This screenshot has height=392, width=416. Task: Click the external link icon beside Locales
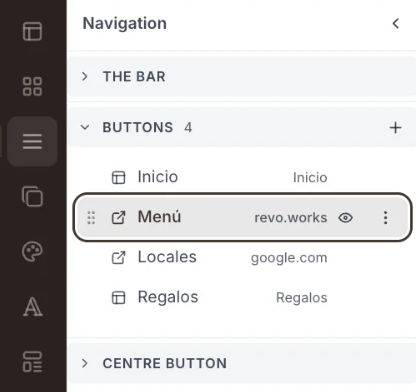click(118, 258)
